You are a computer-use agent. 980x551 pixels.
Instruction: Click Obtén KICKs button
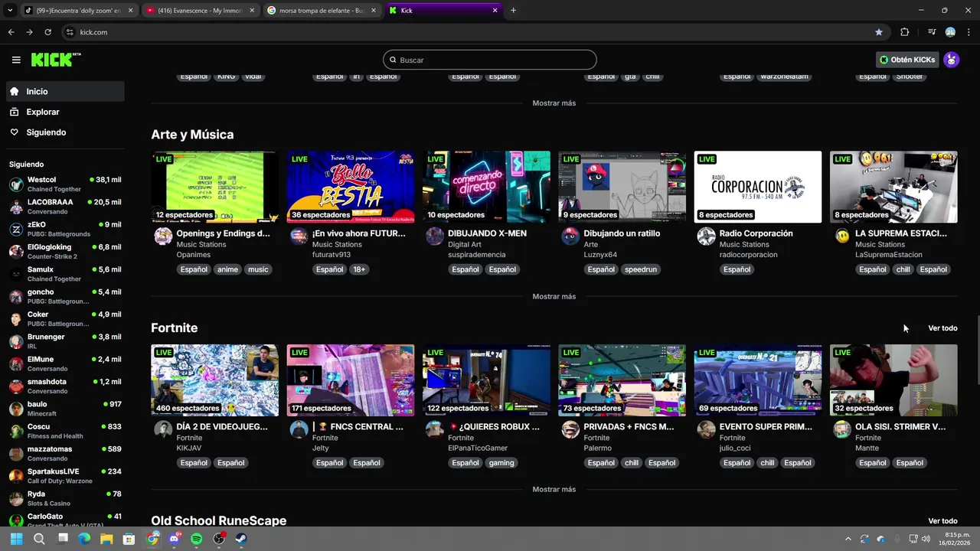907,60
